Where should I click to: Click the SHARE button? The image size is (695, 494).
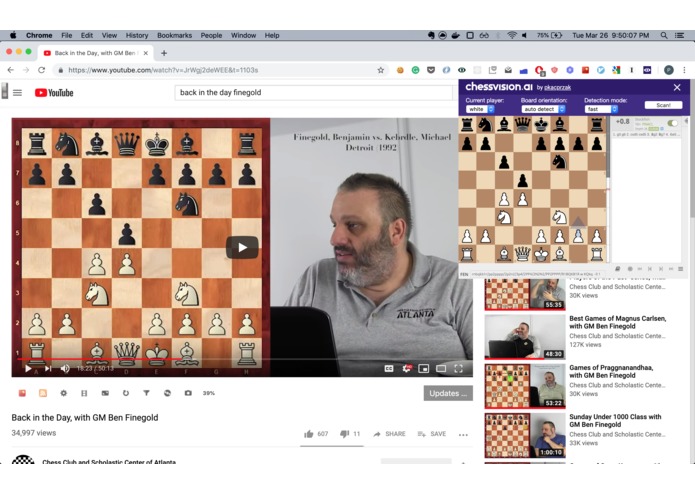390,434
